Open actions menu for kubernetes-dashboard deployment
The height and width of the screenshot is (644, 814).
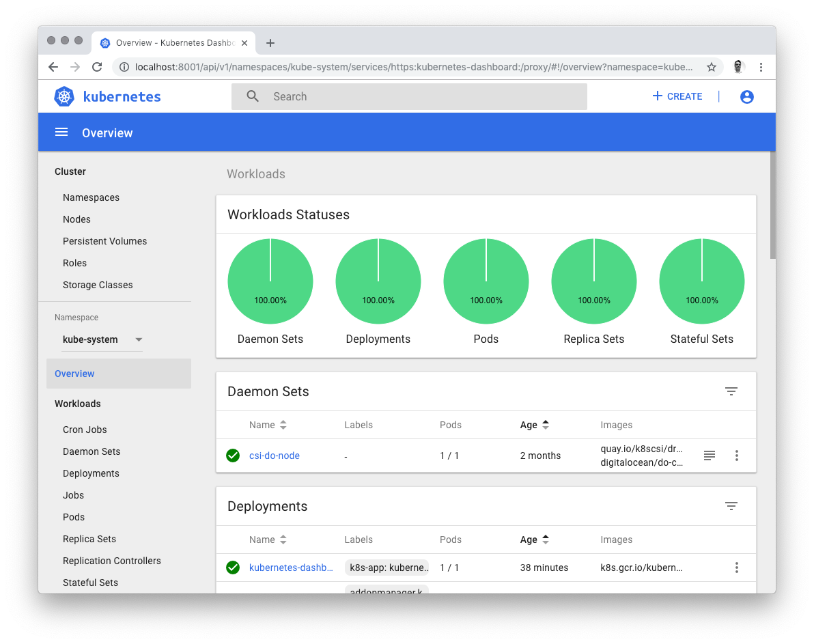coord(737,567)
